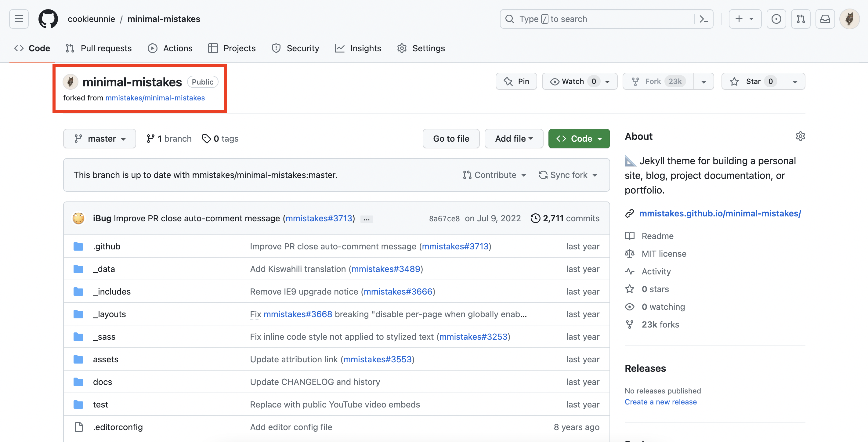Open commit hash 8a67ce8

[x=444, y=218]
